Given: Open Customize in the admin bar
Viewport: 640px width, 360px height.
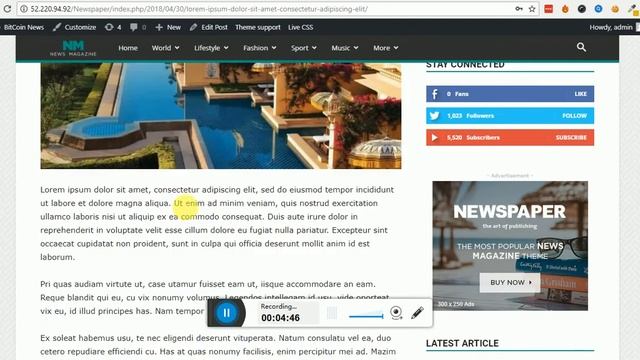Looking at the screenshot, I should 75,27.
